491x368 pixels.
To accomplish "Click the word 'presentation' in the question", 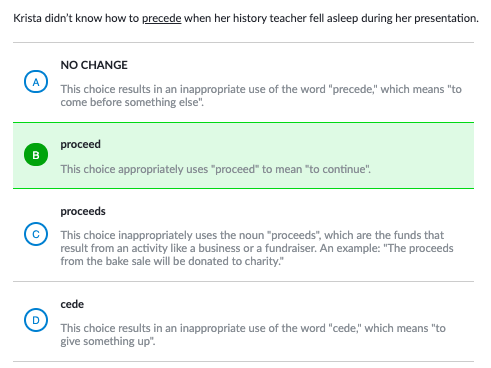I will (x=445, y=18).
